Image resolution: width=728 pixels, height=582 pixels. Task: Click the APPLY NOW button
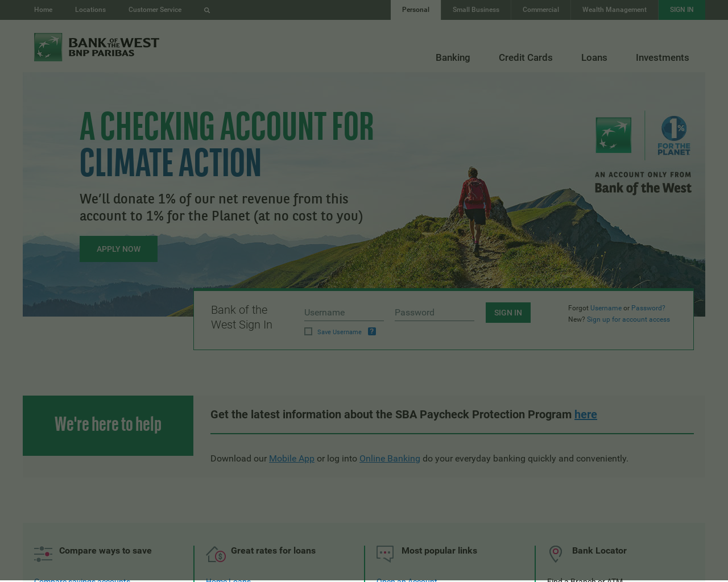pyautogui.click(x=118, y=249)
